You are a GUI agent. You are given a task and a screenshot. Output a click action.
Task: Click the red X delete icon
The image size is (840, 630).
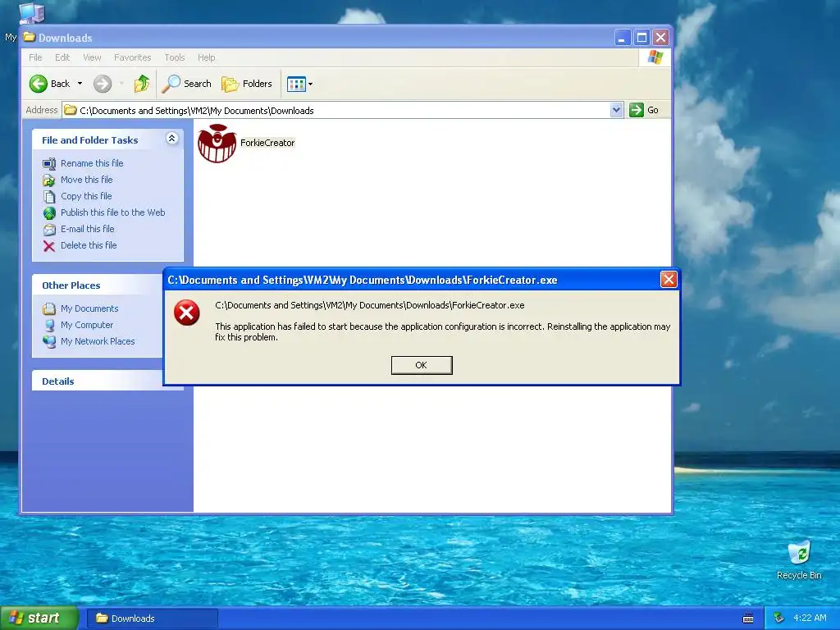[x=49, y=246]
